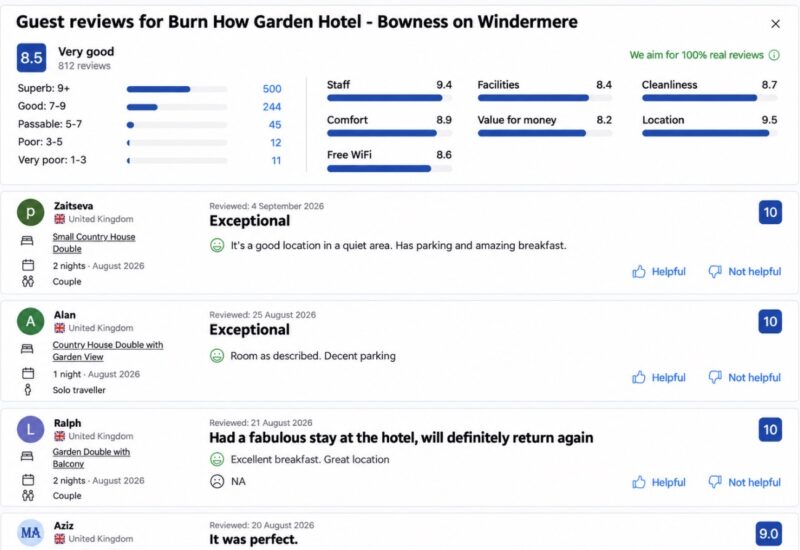This screenshot has width=800, height=550.
Task: Click Ralph's purple L avatar
Action: (31, 430)
